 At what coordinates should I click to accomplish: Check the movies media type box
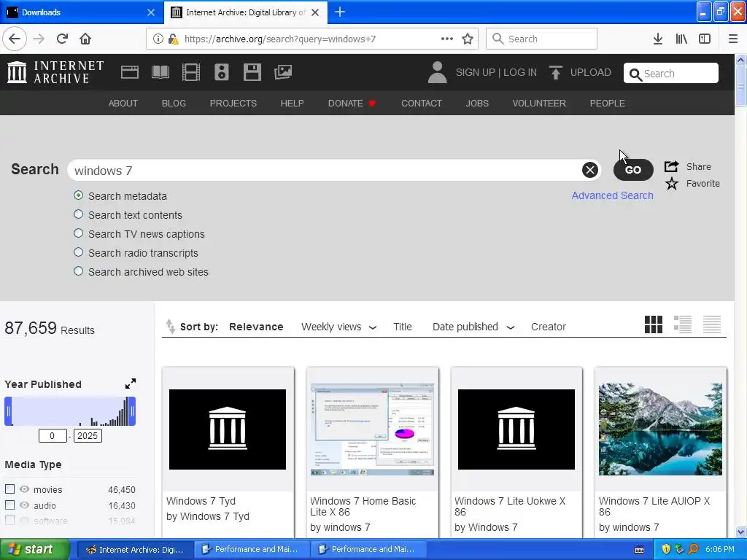tap(9, 489)
